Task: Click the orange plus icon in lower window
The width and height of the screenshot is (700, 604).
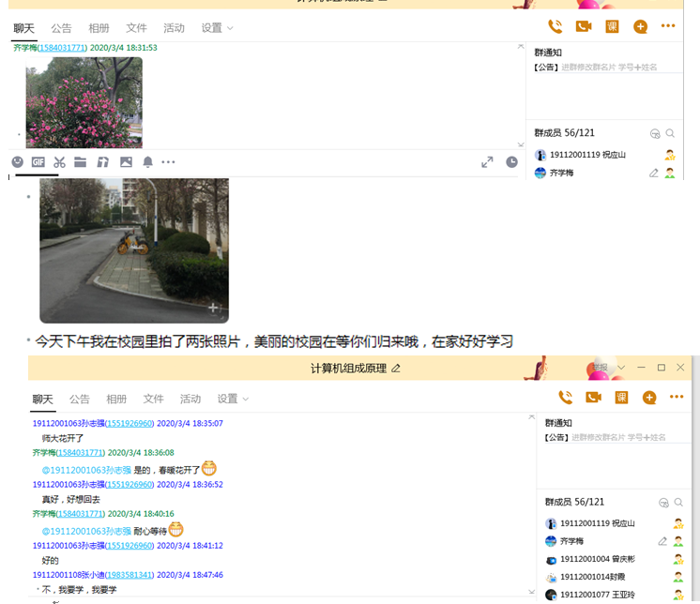Action: click(649, 397)
